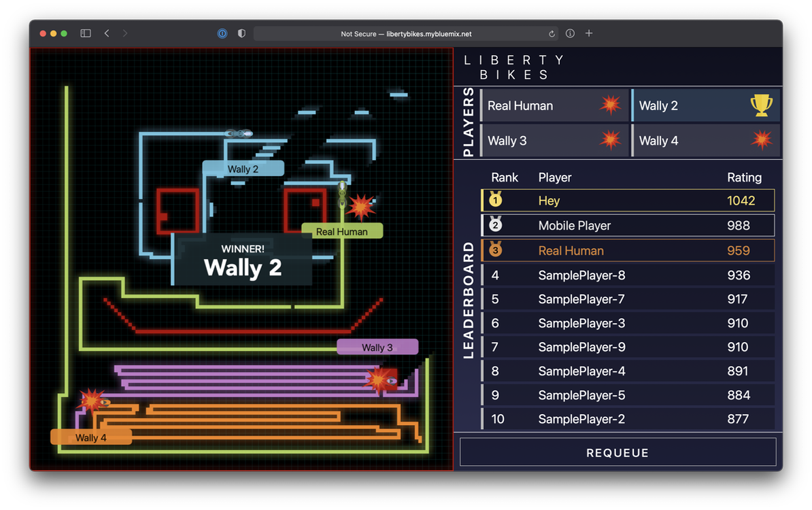Click the silver rank 2 medal icon
The image size is (812, 510).
(495, 225)
